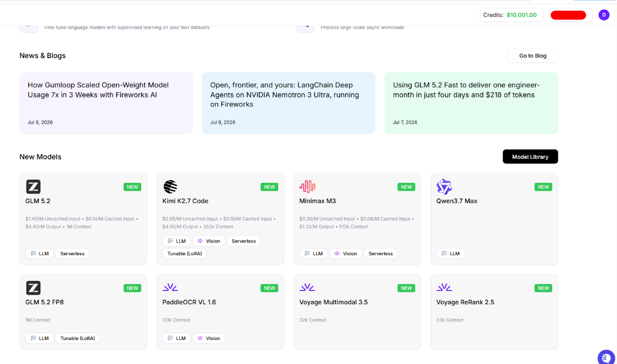Click the NEW badge on Qwen3.7 Max

pos(543,187)
